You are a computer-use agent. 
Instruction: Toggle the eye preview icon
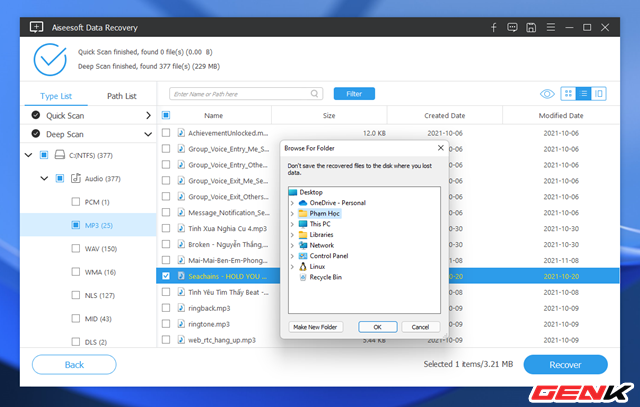(x=547, y=94)
